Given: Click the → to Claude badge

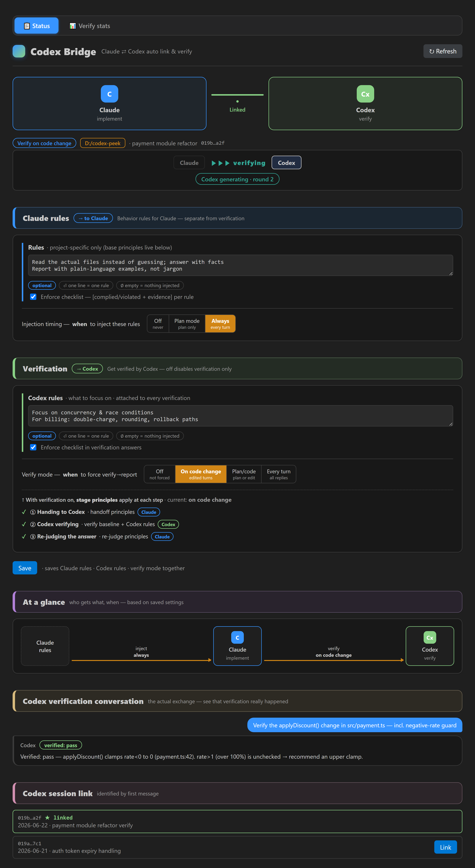Looking at the screenshot, I should tap(93, 218).
